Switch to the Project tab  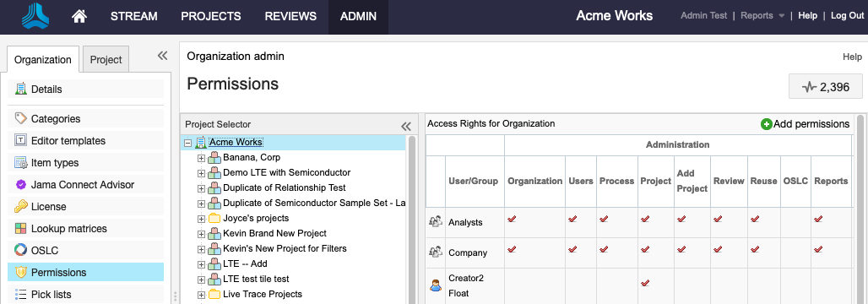tap(106, 59)
